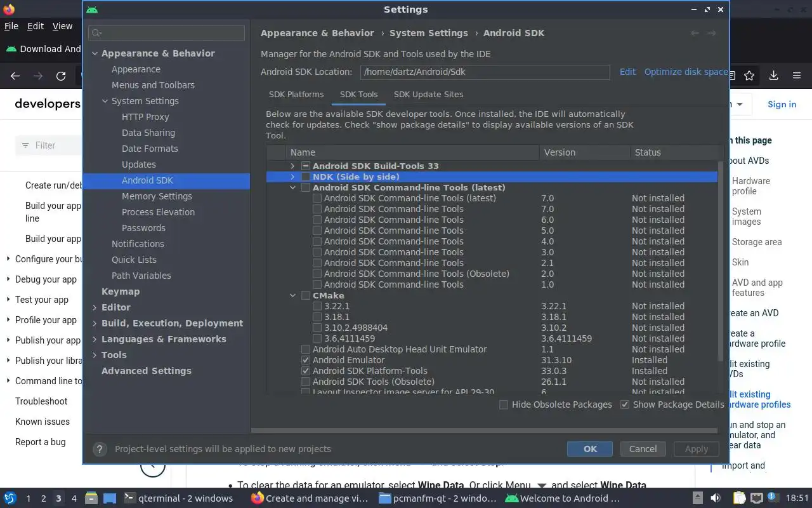
Task: Expand Languages & Frameworks node
Action: (95, 339)
